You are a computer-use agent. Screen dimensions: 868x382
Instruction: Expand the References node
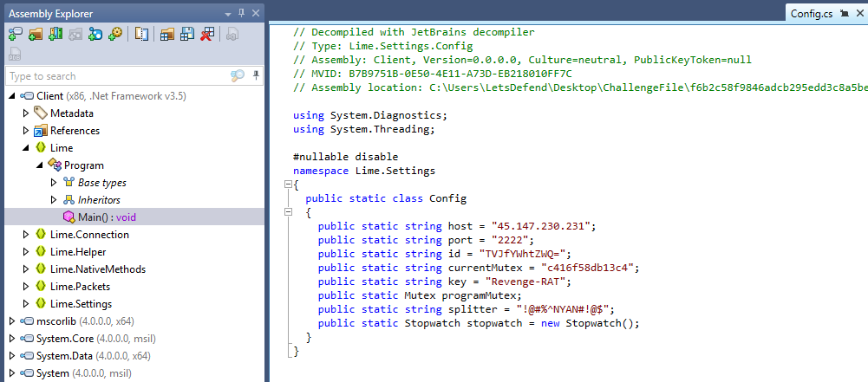[x=25, y=131]
